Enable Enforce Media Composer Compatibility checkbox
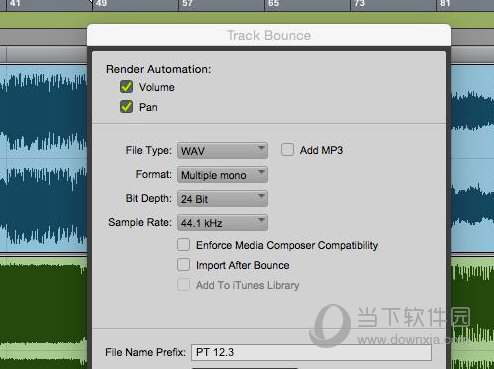 tap(183, 245)
